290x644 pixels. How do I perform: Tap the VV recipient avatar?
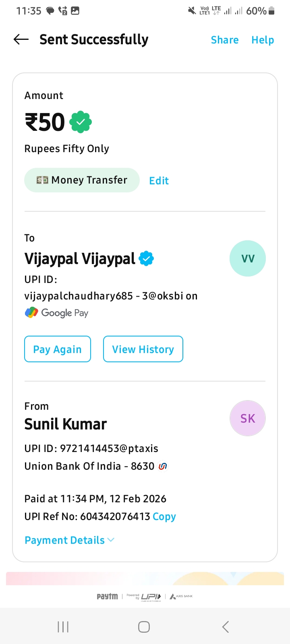click(x=247, y=258)
